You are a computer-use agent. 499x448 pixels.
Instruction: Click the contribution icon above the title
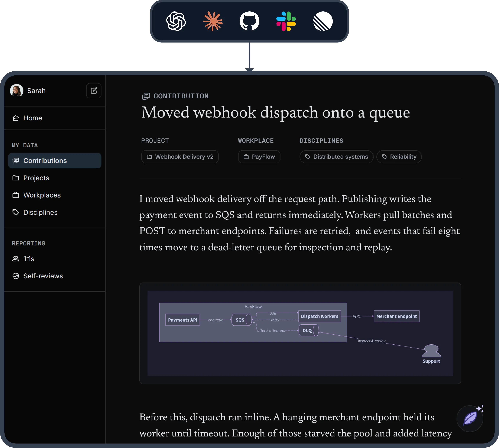point(146,96)
